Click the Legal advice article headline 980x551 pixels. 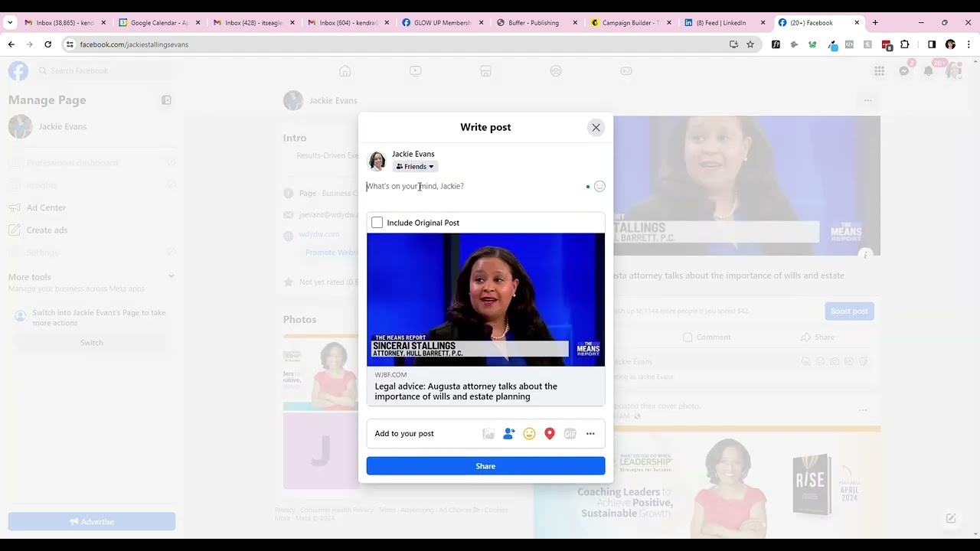(466, 392)
